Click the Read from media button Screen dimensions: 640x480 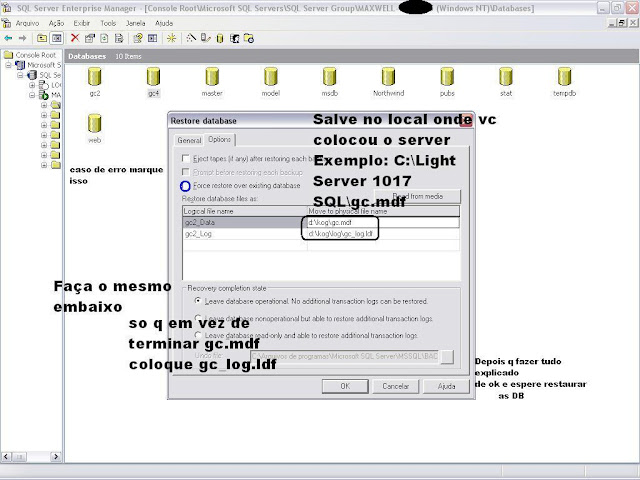pos(417,196)
